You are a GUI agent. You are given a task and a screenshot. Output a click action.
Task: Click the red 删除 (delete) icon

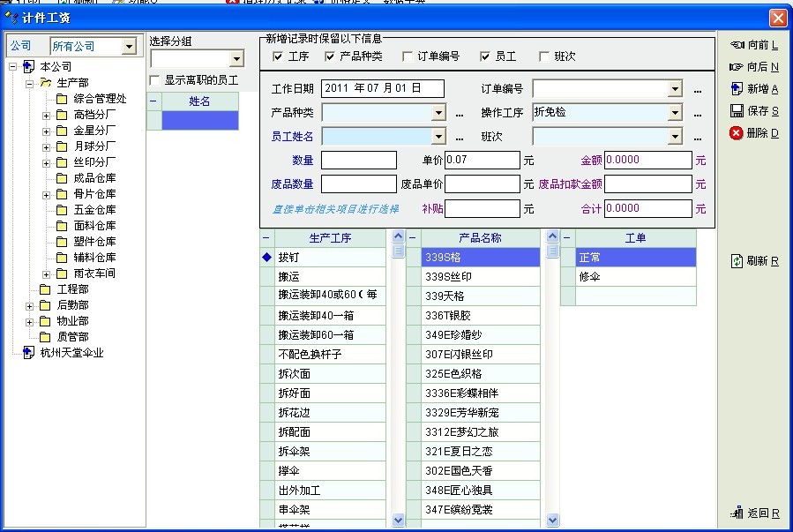pos(737,133)
